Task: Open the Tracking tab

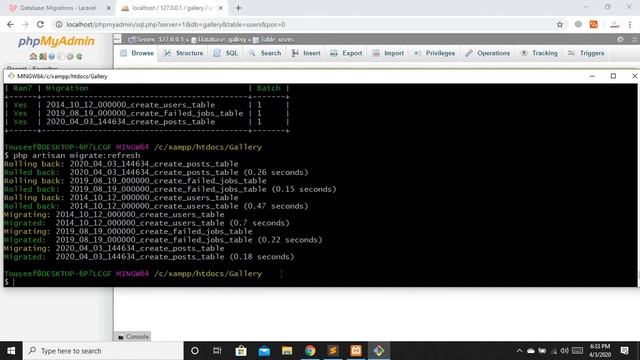Action: 539,53
